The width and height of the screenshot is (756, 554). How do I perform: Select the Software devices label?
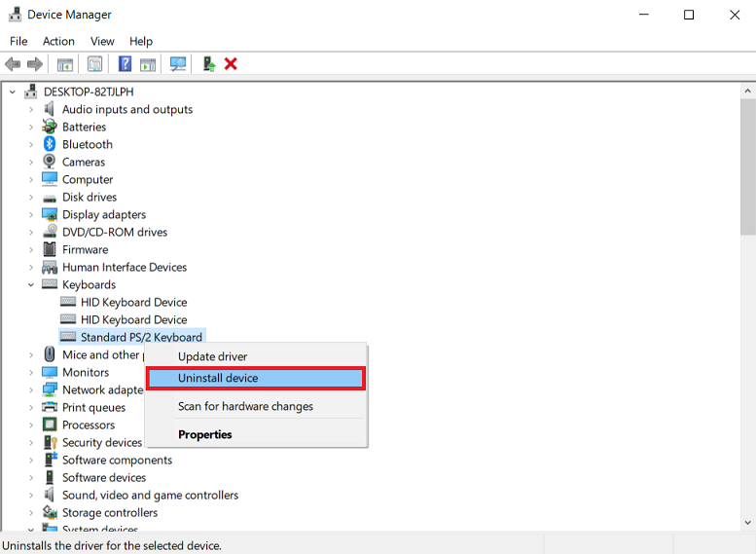[x=104, y=478]
